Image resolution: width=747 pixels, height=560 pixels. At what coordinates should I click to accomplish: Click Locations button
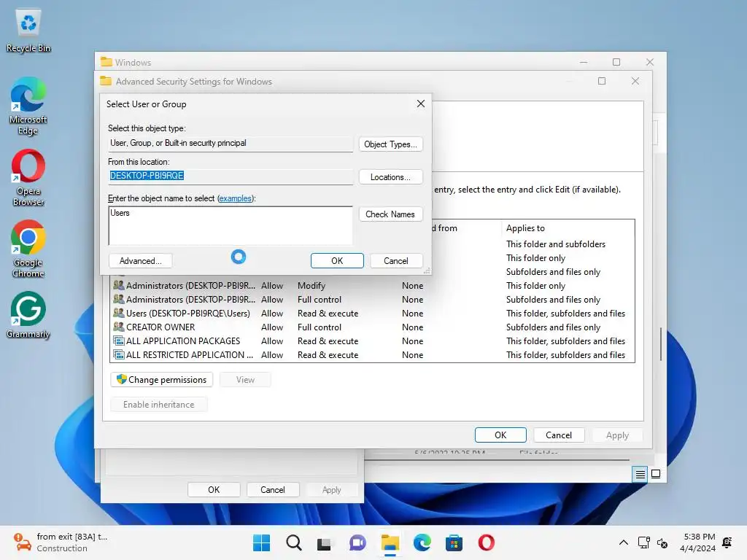pos(390,177)
